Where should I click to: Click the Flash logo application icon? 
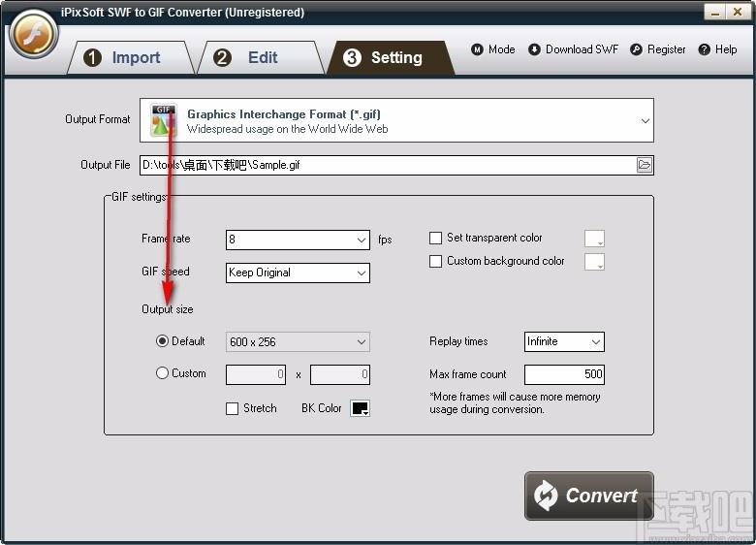coord(33,35)
